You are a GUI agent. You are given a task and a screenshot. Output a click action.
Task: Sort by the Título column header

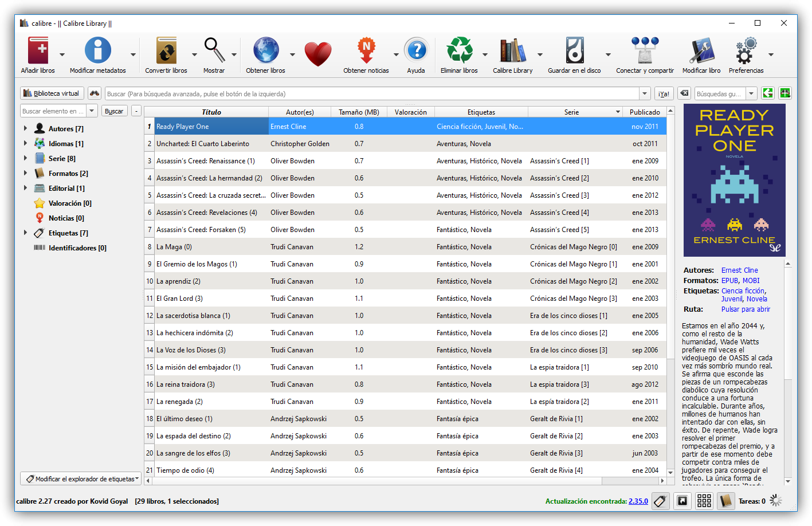click(x=211, y=112)
